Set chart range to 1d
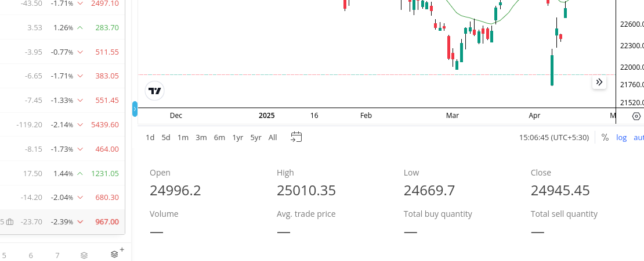 click(x=150, y=137)
